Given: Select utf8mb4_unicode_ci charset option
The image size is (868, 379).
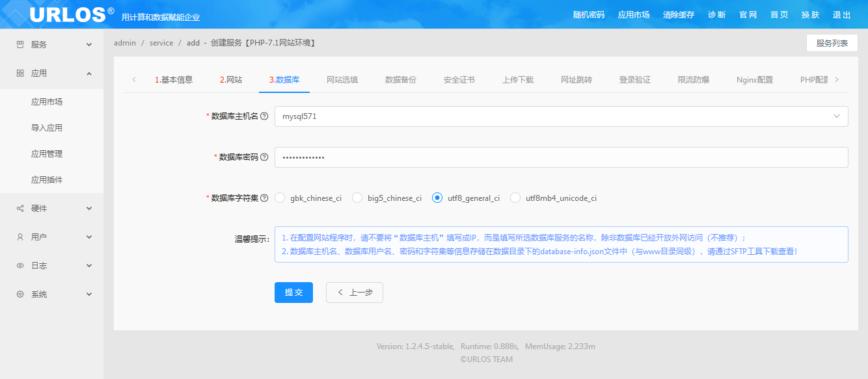Looking at the screenshot, I should click(515, 198).
